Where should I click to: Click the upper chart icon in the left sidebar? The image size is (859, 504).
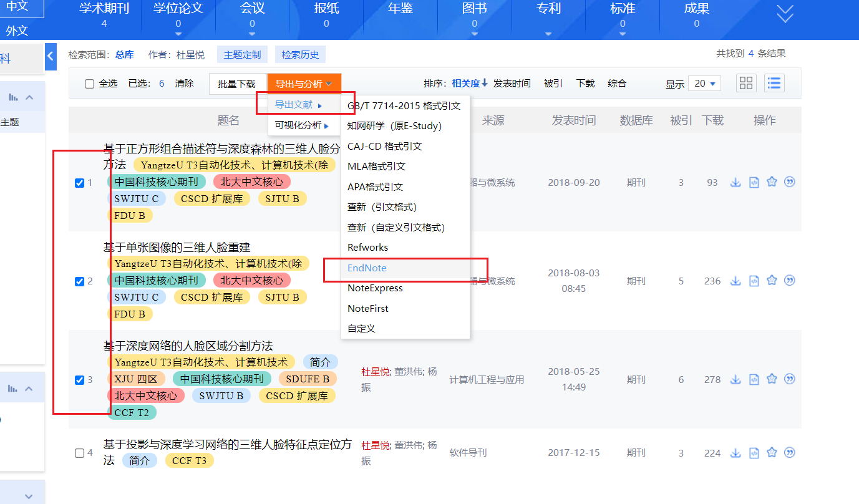point(12,97)
